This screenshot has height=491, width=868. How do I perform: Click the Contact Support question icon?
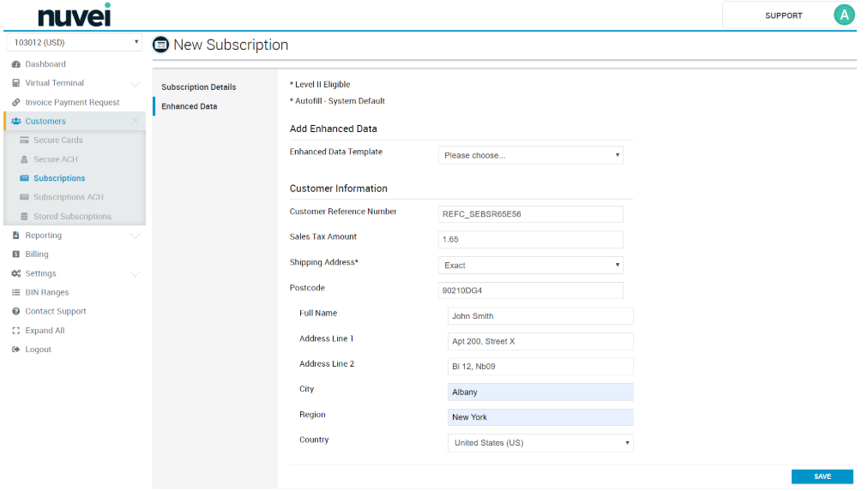15,312
